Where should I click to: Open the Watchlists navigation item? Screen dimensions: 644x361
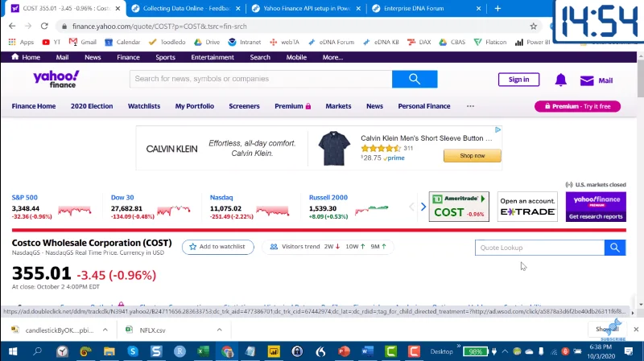pos(144,106)
